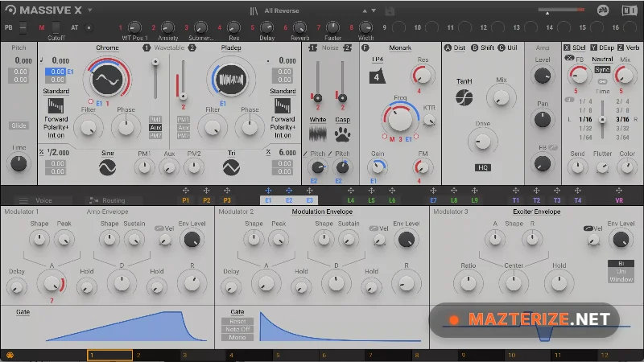This screenshot has height=362, width=644.
Task: Open the Chrome wavetable selector
Action: (x=107, y=47)
